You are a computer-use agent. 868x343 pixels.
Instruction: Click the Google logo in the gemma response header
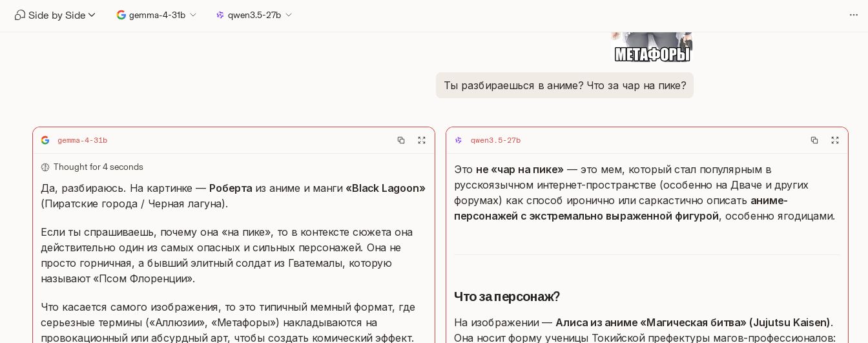[x=45, y=140]
